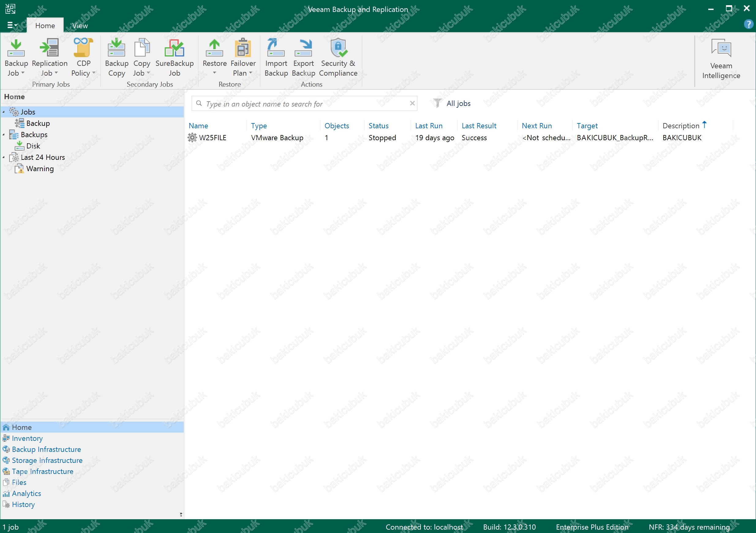Screen dimensions: 756x533
Task: Expand Restore dropdown arrow
Action: click(214, 73)
